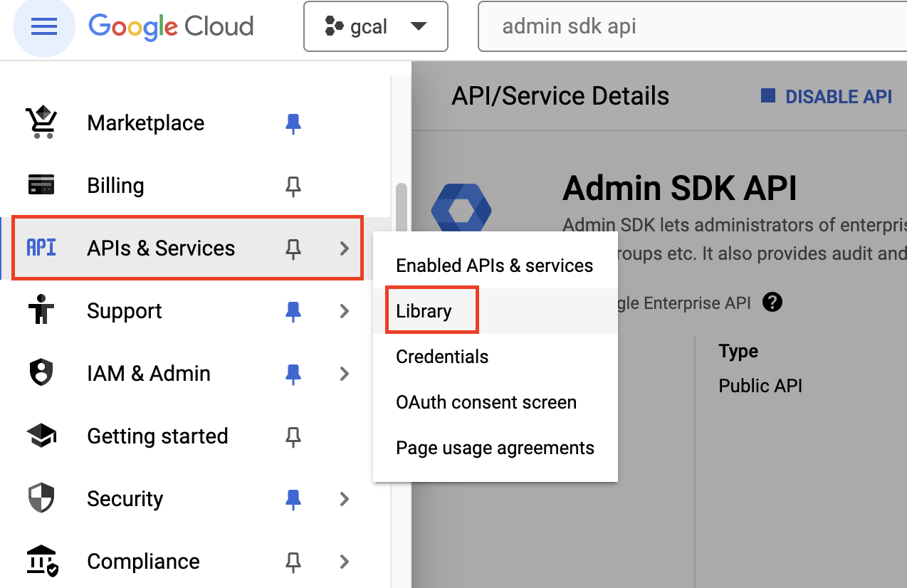Choose Library from the submenu
Image resolution: width=907 pixels, height=588 pixels.
click(x=495, y=311)
